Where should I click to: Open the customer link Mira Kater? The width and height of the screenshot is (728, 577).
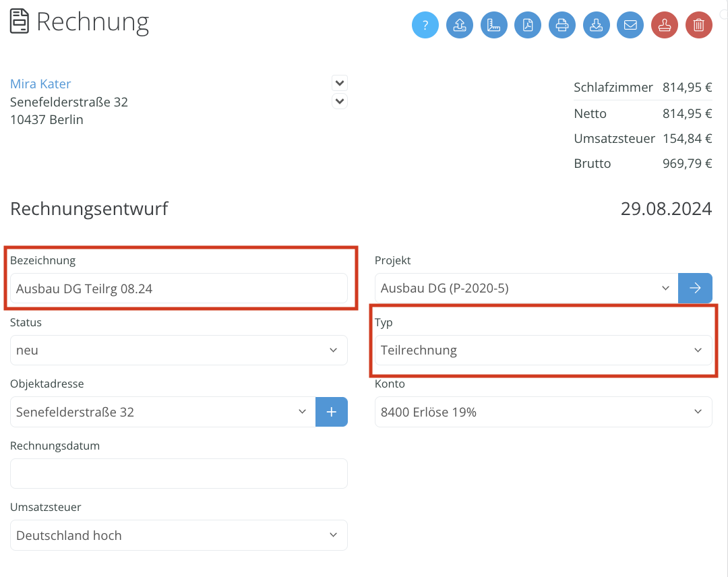click(40, 84)
